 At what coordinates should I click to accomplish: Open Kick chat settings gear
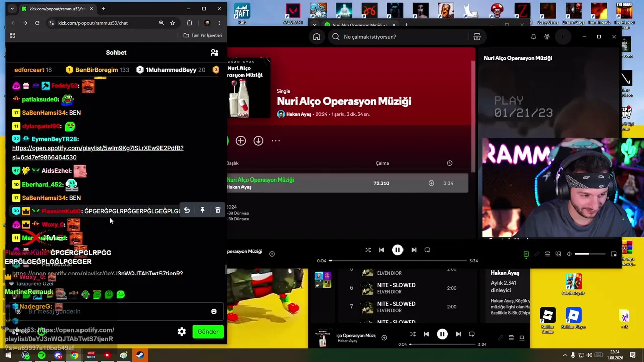pos(182,332)
